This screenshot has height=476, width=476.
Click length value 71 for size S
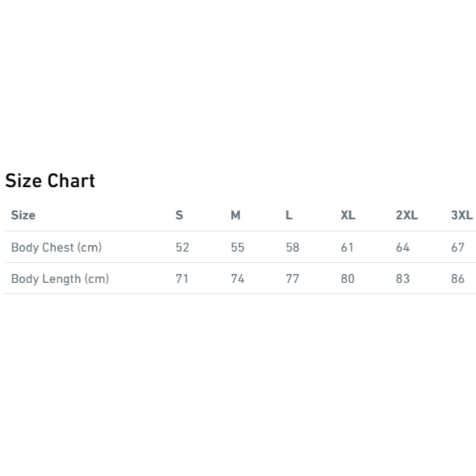(182, 278)
